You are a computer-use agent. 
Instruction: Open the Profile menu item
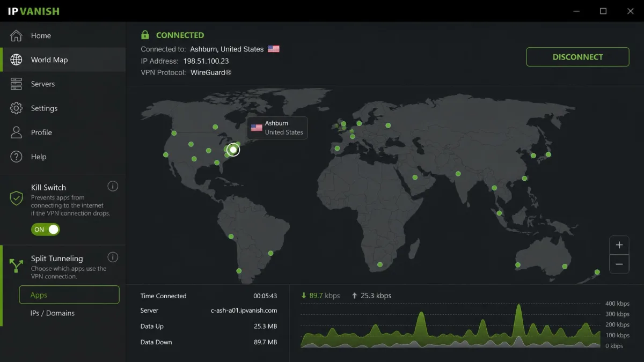pyautogui.click(x=63, y=132)
